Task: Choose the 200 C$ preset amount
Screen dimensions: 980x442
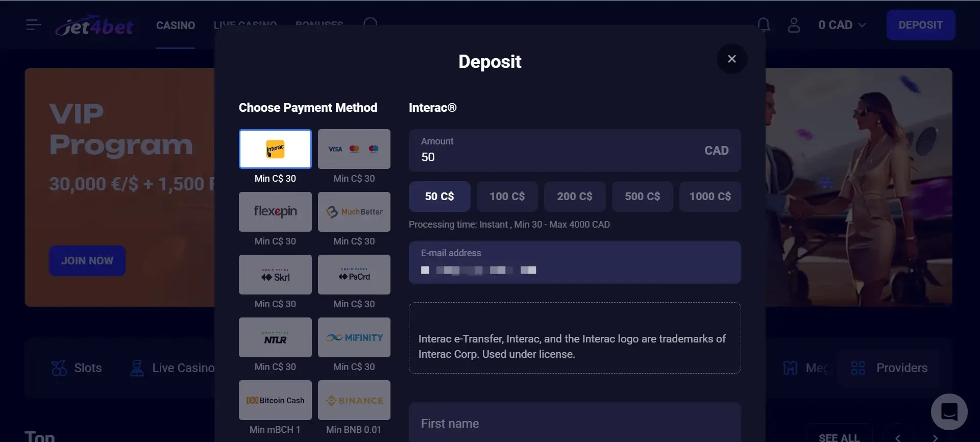Action: [575, 197]
